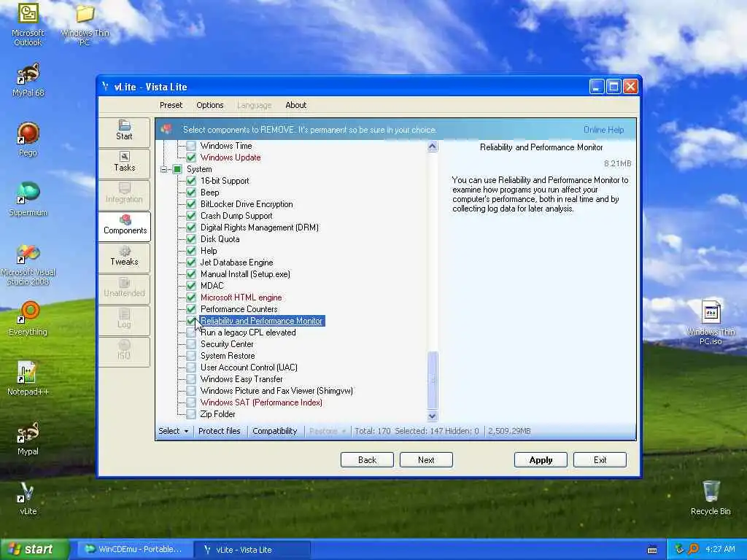747x560 pixels.
Task: Open the Windows Thin PC.iso file icon
Action: 711,322
